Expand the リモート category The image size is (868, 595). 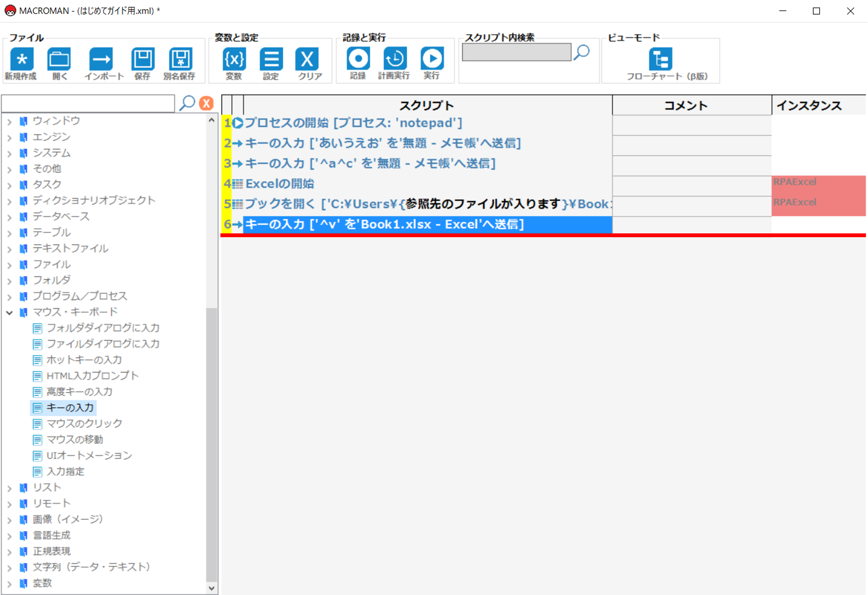tap(9, 504)
